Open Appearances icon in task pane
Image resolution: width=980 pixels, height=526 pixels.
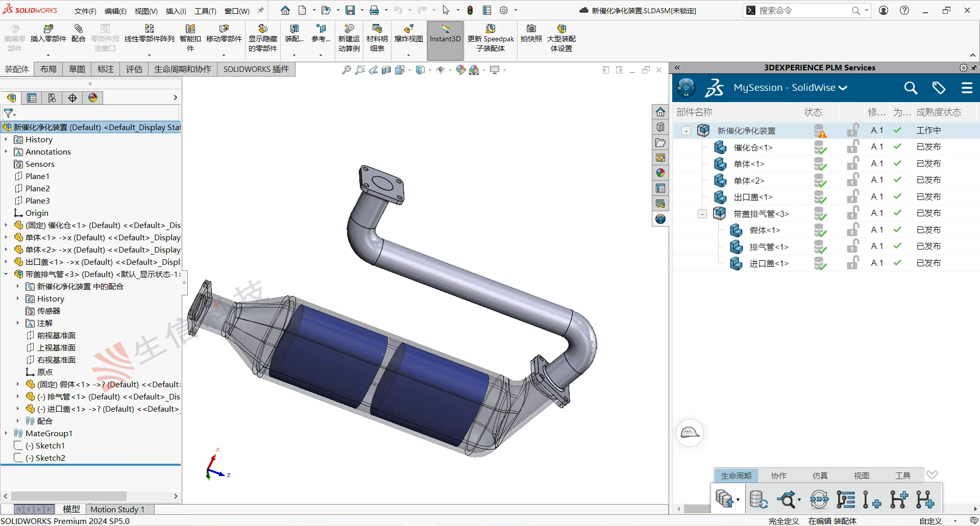point(660,173)
